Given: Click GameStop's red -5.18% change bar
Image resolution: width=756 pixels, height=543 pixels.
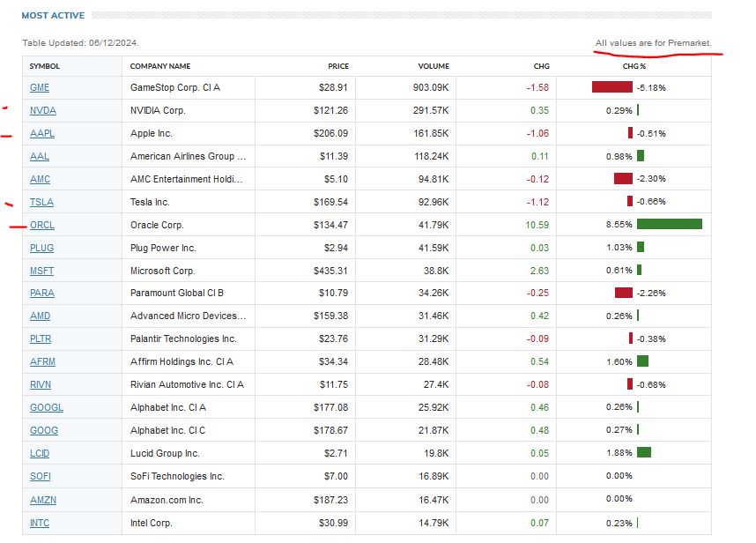Looking at the screenshot, I should click(x=611, y=87).
